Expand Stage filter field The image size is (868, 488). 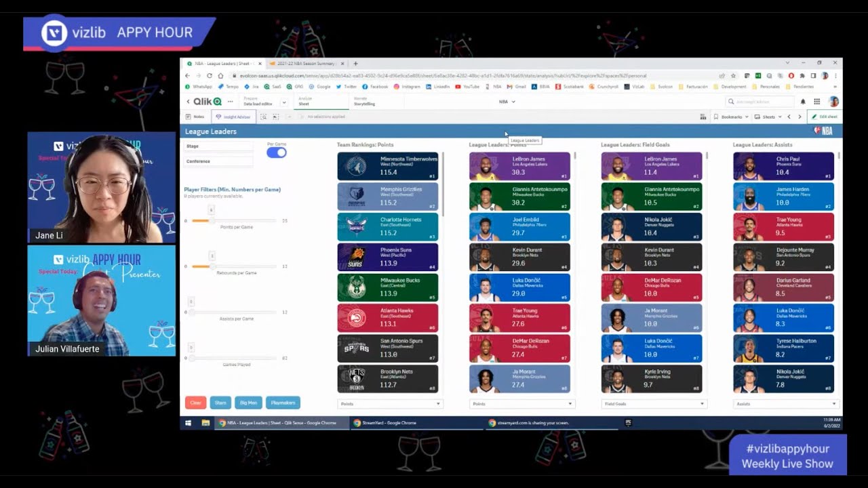click(218, 146)
